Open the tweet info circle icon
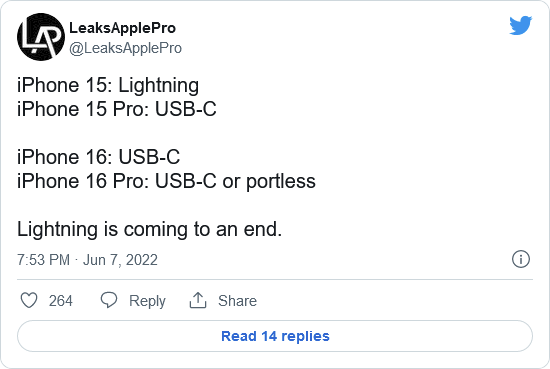Image resolution: width=550 pixels, height=369 pixels. 521,259
